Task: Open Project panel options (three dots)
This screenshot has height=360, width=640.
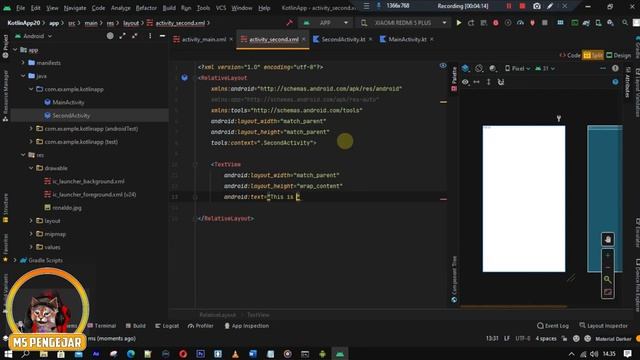Action: tap(150, 36)
